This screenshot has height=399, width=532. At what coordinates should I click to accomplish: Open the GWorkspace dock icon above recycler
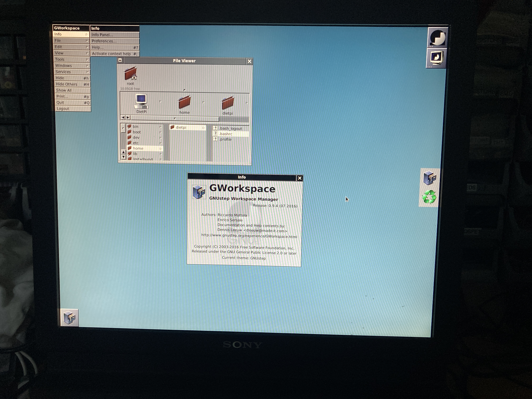(429, 178)
